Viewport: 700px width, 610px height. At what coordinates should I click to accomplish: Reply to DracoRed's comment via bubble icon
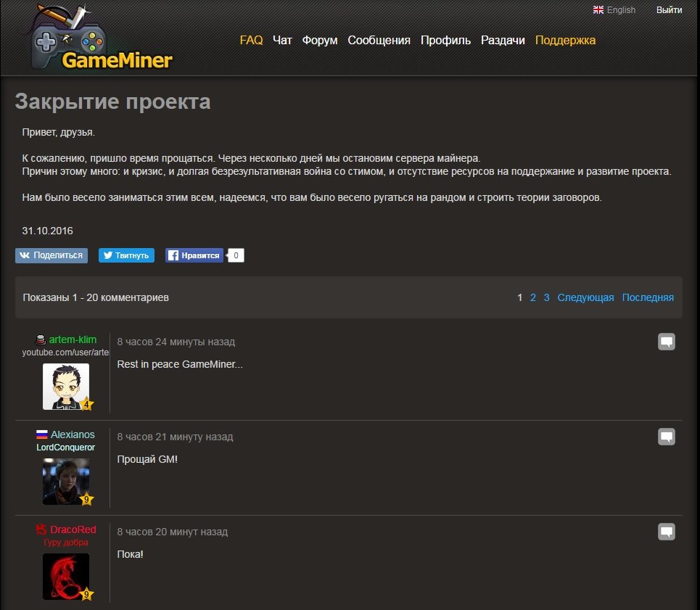coord(666,532)
